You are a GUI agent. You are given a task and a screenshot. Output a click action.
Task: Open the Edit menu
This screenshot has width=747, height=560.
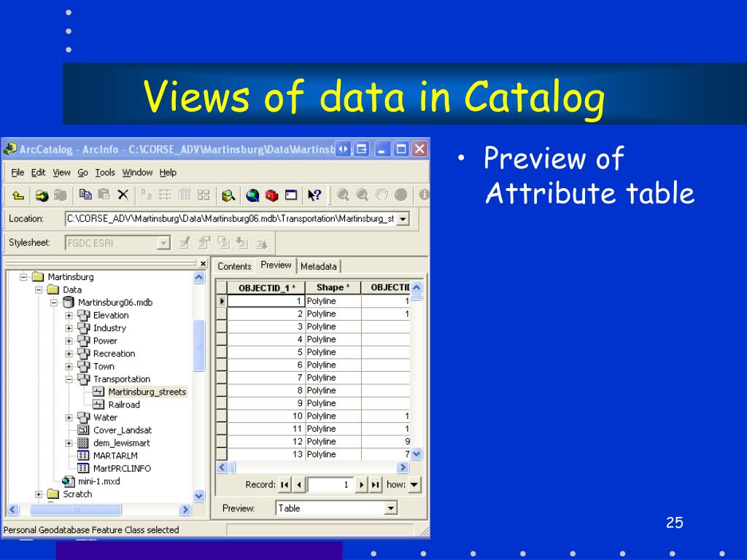[x=38, y=172]
